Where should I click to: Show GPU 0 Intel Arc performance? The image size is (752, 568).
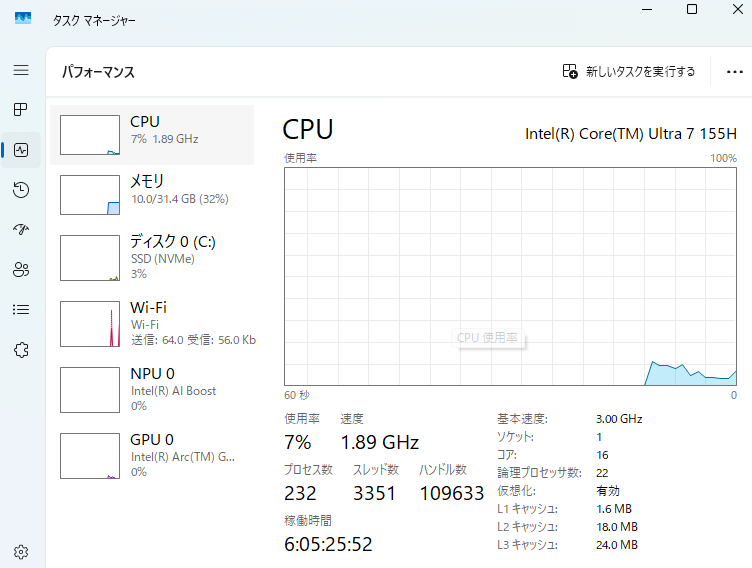pos(152,456)
